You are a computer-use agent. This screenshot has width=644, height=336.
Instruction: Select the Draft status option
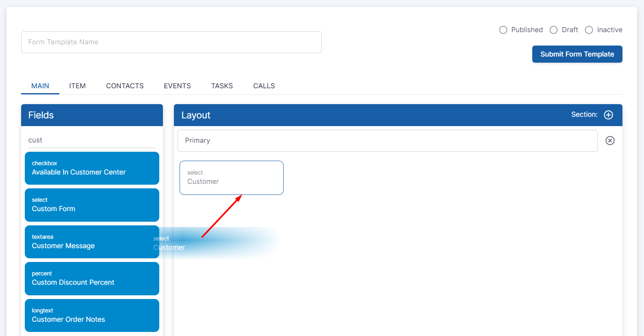553,30
